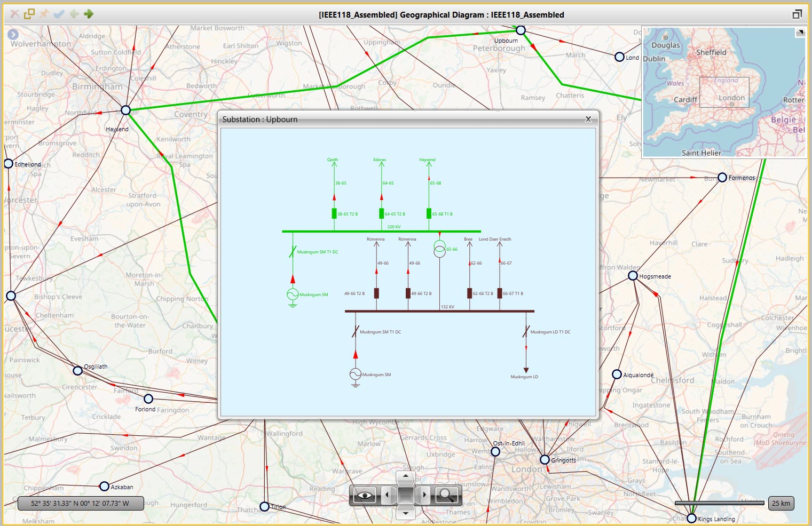Go back with the faded left arrow
Screen dimensions: 812x526
[74, 14]
